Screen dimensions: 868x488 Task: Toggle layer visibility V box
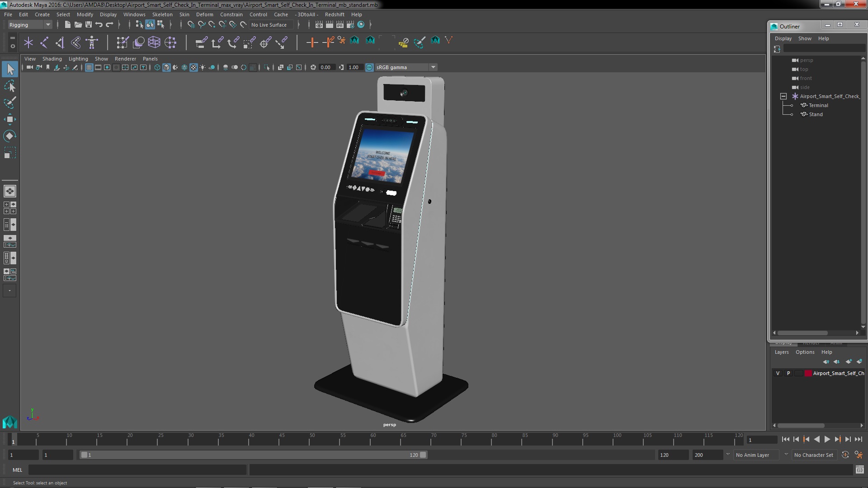click(778, 373)
